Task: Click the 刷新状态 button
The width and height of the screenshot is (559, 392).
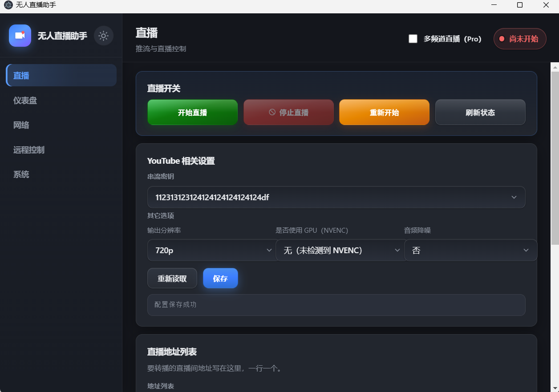Action: pos(480,113)
